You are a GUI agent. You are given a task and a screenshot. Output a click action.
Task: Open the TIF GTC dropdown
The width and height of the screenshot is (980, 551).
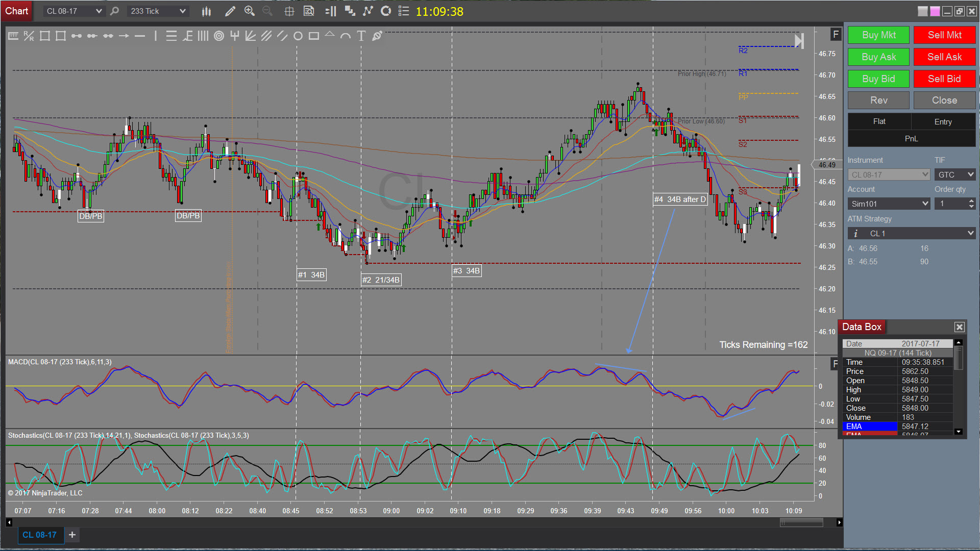(x=955, y=174)
